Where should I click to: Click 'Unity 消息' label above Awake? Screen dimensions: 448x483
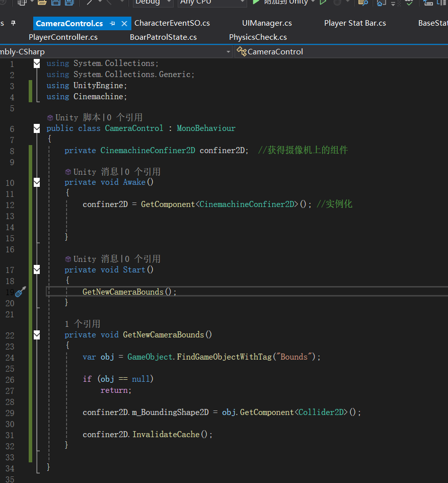pyautogui.click(x=96, y=172)
